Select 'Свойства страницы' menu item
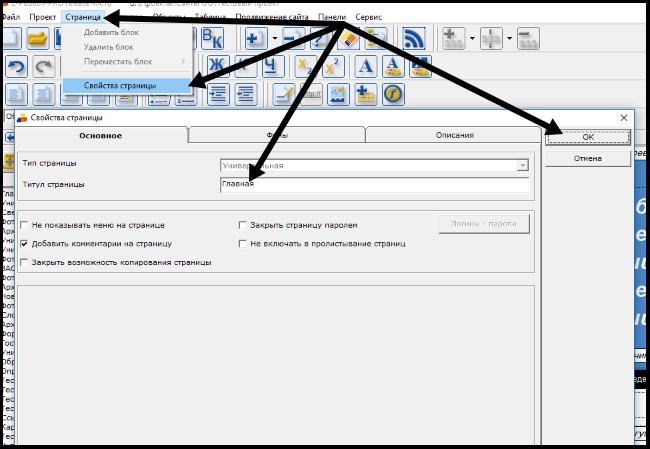 point(120,86)
